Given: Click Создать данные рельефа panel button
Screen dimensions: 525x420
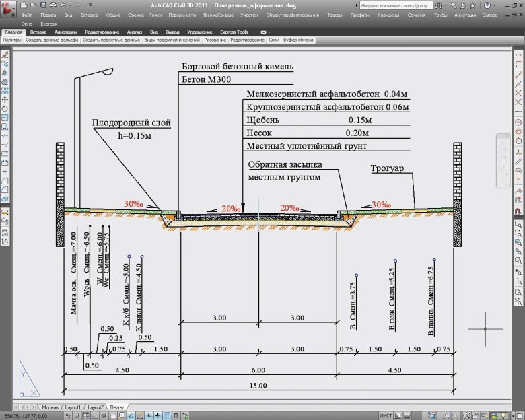Looking at the screenshot, I should click(53, 40).
